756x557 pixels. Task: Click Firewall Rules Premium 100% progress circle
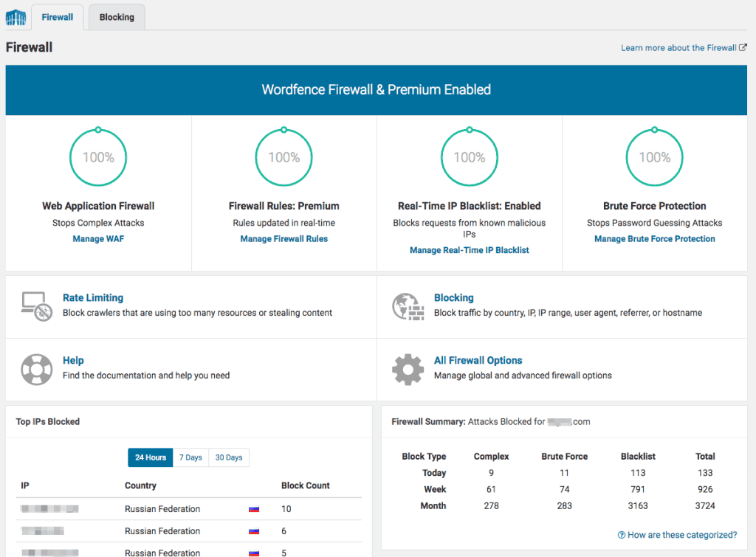tap(284, 157)
